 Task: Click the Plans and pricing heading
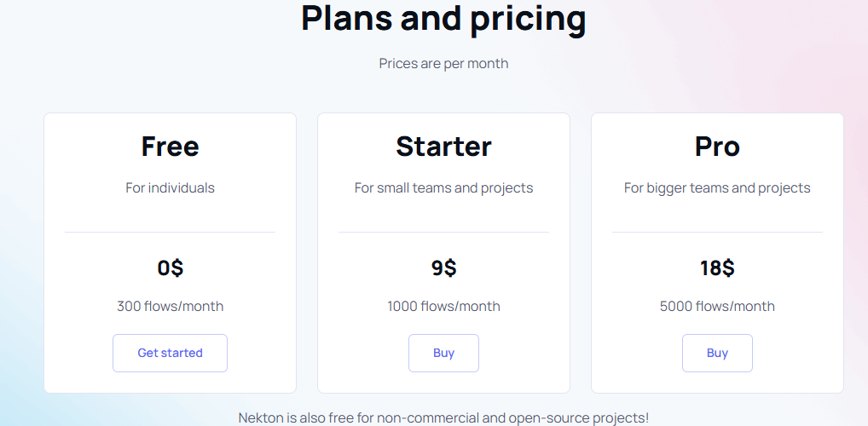point(443,18)
